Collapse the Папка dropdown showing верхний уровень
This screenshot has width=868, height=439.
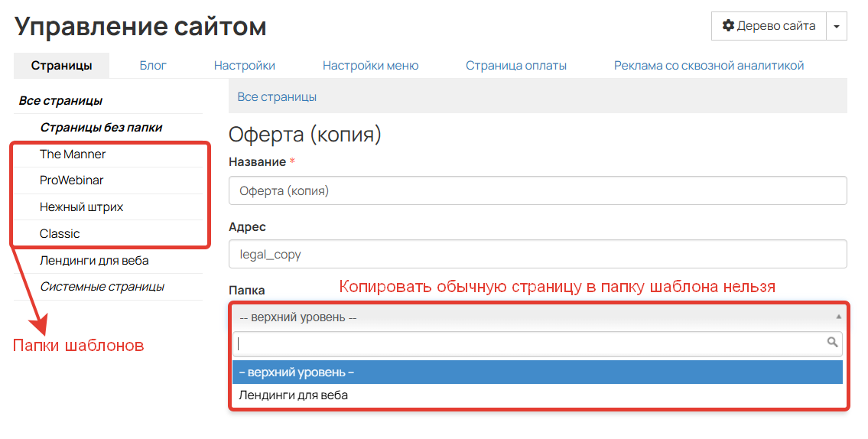pos(538,317)
